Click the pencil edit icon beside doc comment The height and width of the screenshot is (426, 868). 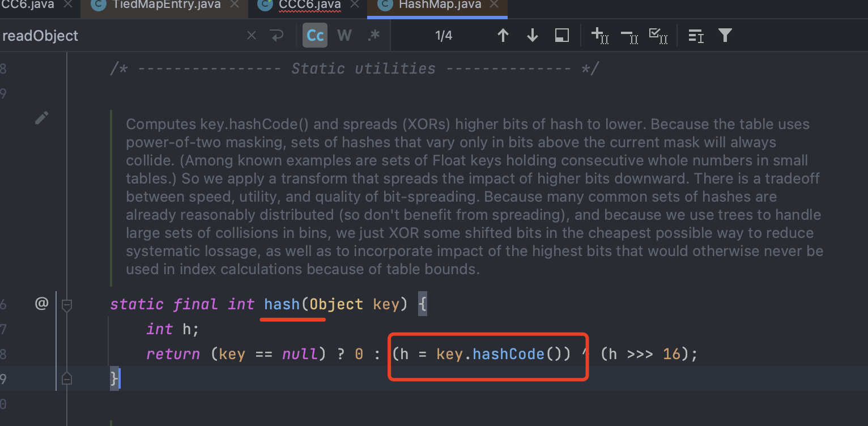[x=41, y=118]
